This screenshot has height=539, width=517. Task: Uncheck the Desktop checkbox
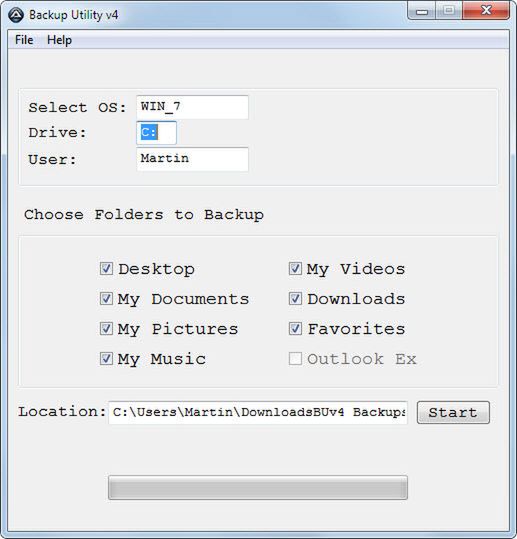106,268
